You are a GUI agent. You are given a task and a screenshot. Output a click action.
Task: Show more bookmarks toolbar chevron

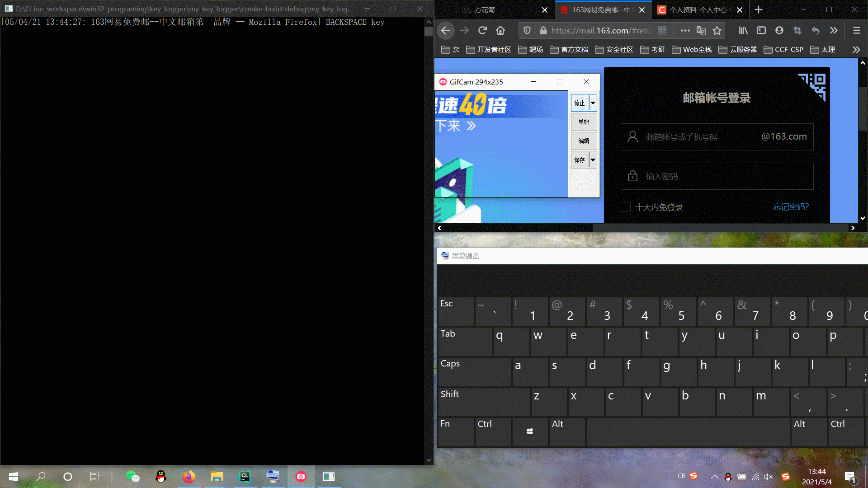coord(856,50)
